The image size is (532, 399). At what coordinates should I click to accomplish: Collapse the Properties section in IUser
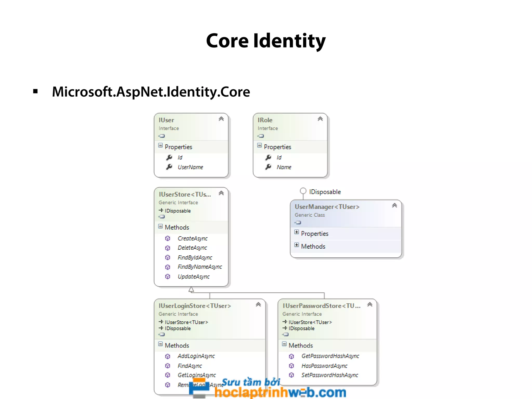[160, 145]
